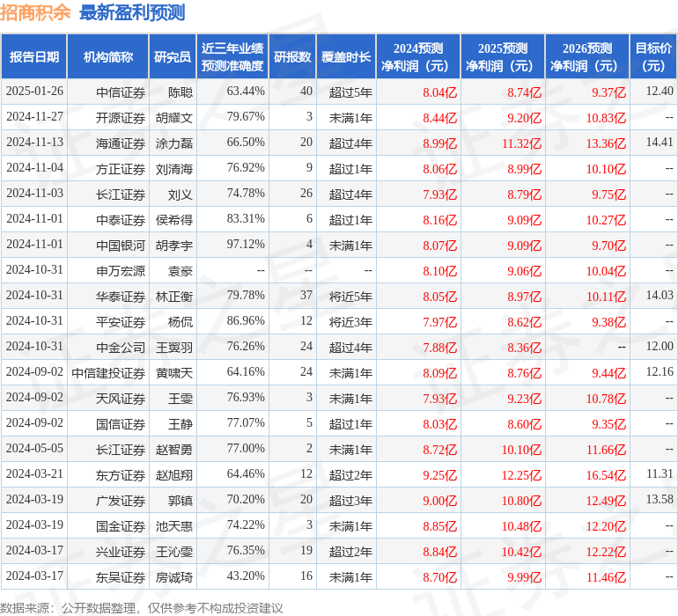Click the 最新盈利预测 title text
The image size is (678, 616).
coord(132,12)
